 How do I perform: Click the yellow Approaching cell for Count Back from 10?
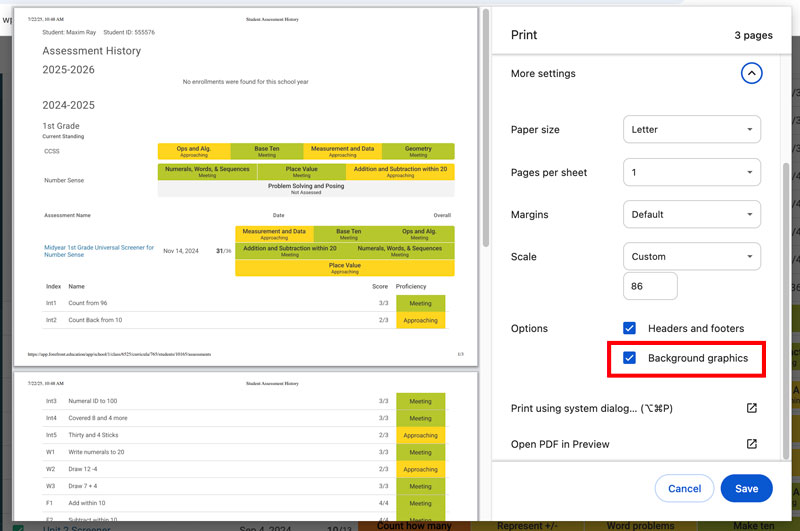point(420,320)
